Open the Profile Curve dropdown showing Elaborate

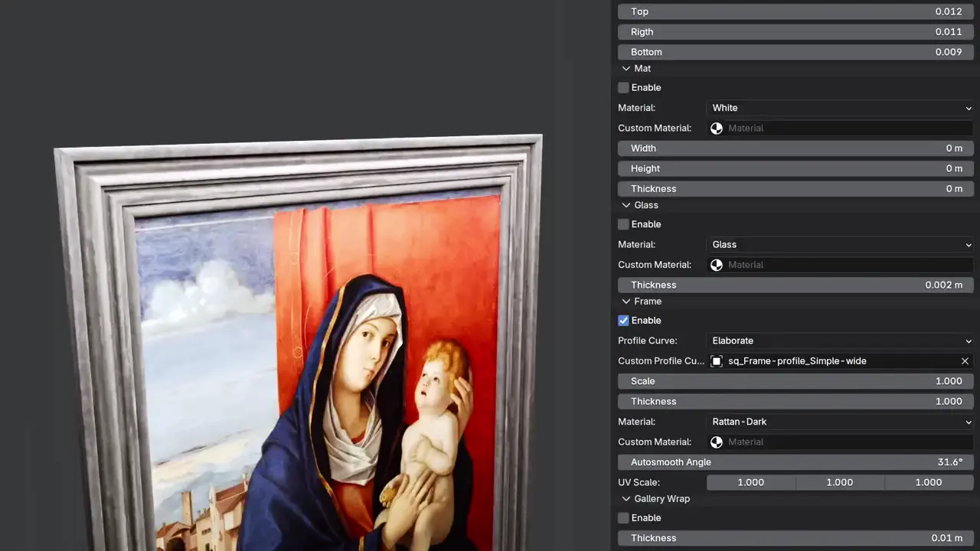(x=840, y=341)
